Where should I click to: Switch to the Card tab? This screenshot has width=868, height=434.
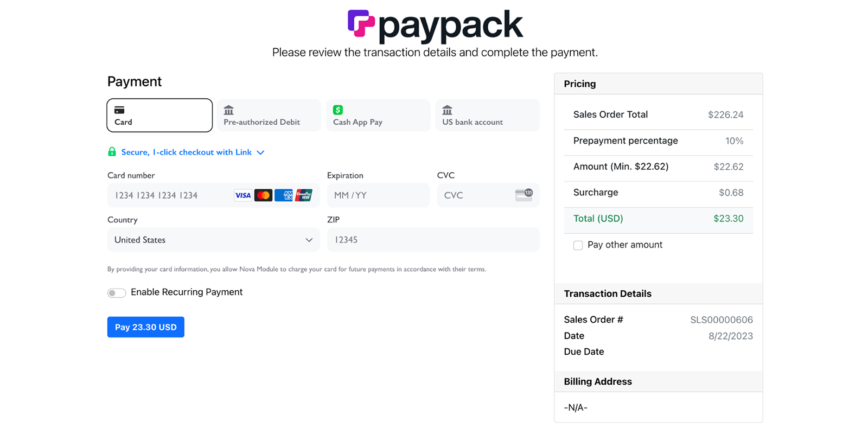click(159, 115)
